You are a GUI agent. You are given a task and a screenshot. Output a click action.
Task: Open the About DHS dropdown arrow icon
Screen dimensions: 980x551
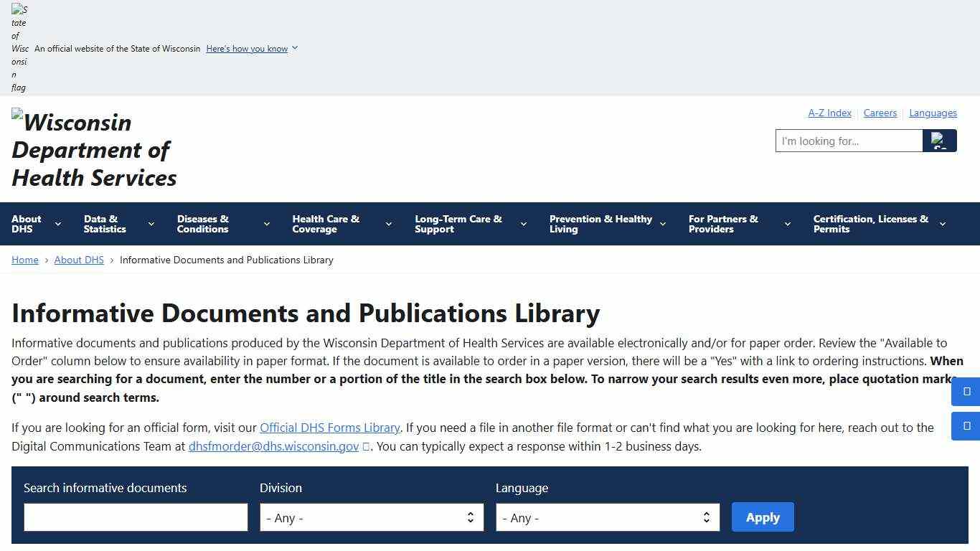pyautogui.click(x=56, y=224)
